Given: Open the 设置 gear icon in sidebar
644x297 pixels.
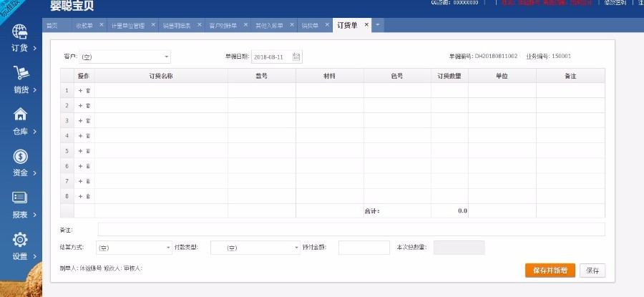Looking at the screenshot, I should coord(20,240).
